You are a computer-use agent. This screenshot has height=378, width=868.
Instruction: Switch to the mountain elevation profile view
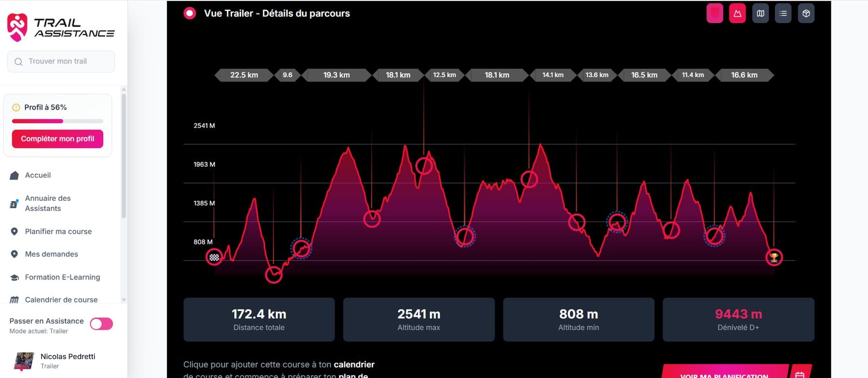(x=737, y=14)
